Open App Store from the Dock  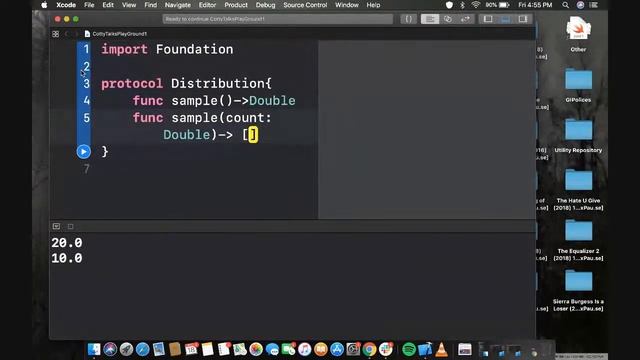coord(337,349)
